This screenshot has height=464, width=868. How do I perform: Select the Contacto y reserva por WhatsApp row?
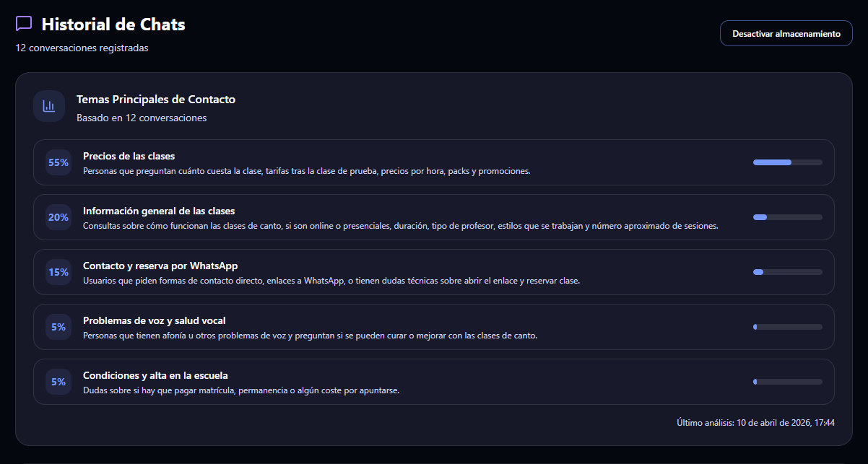click(x=433, y=272)
